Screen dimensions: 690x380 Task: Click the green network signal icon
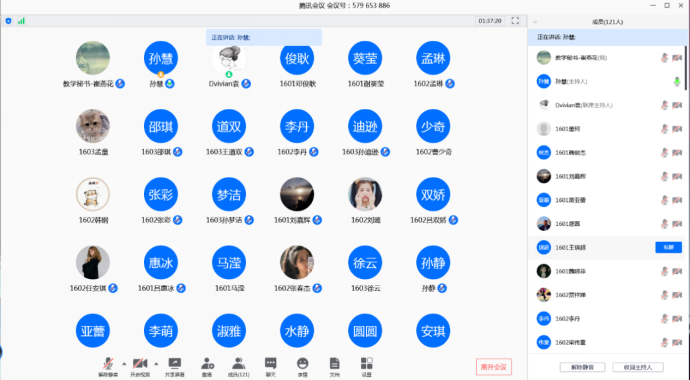click(x=21, y=21)
